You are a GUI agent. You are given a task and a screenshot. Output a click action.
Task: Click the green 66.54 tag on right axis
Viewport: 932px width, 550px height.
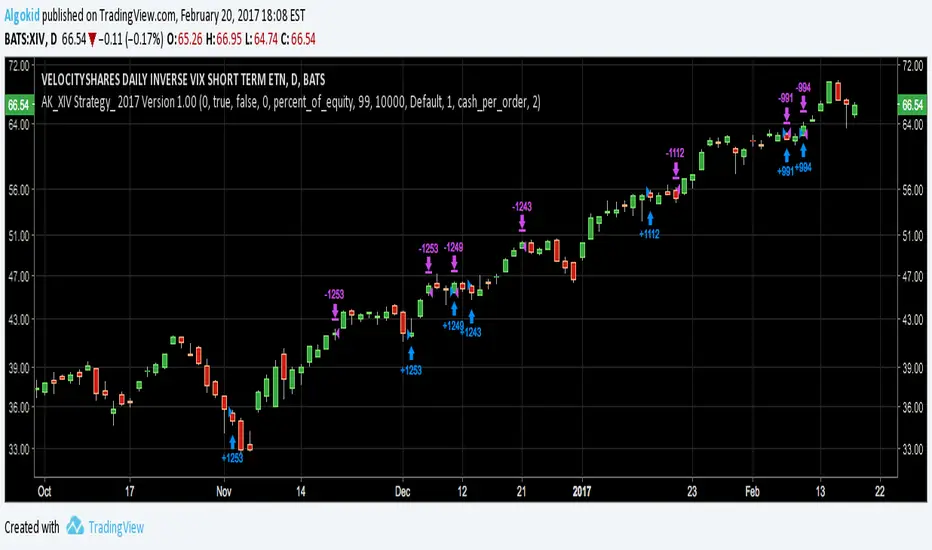(x=912, y=105)
